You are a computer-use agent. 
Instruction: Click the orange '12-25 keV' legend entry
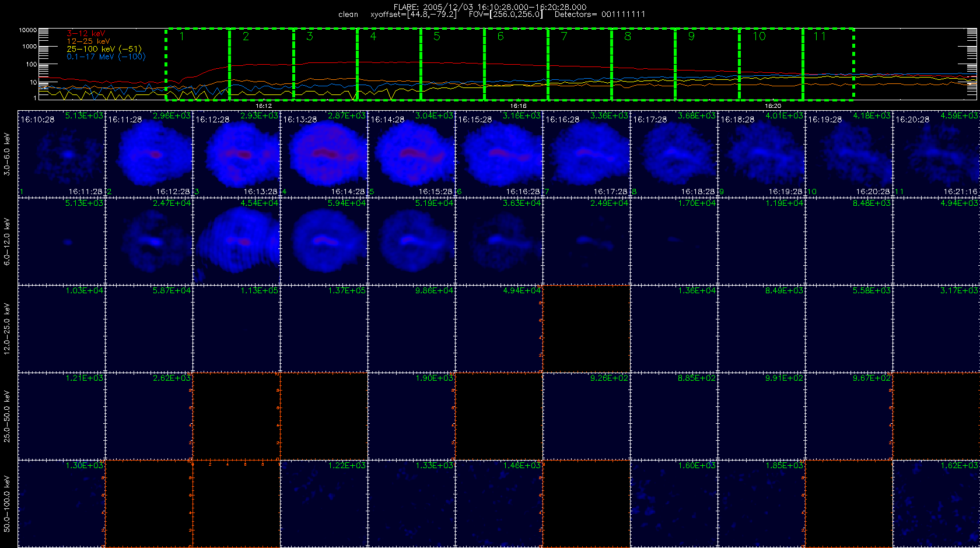tap(88, 41)
